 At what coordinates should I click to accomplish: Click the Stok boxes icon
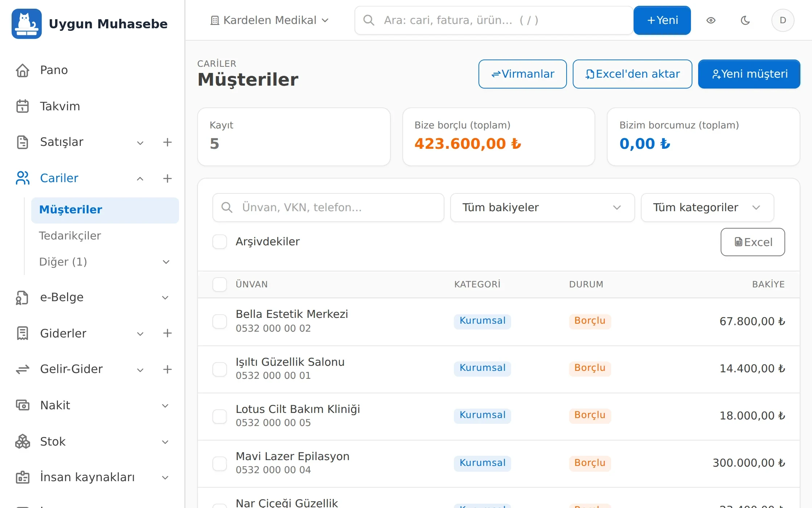click(22, 441)
